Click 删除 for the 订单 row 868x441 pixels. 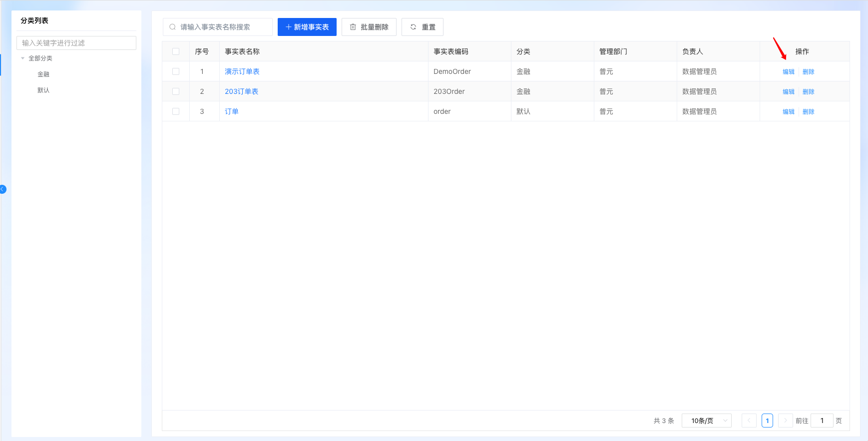[808, 111]
